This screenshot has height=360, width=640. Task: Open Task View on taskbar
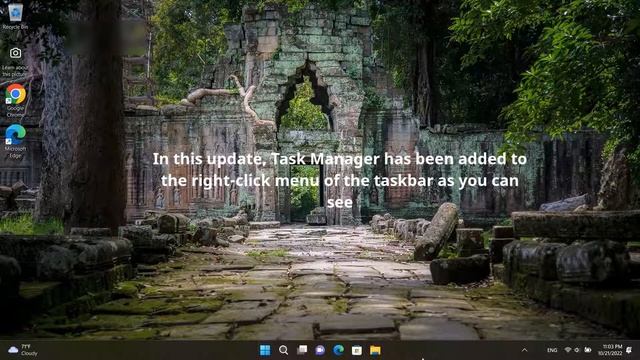tap(302, 350)
